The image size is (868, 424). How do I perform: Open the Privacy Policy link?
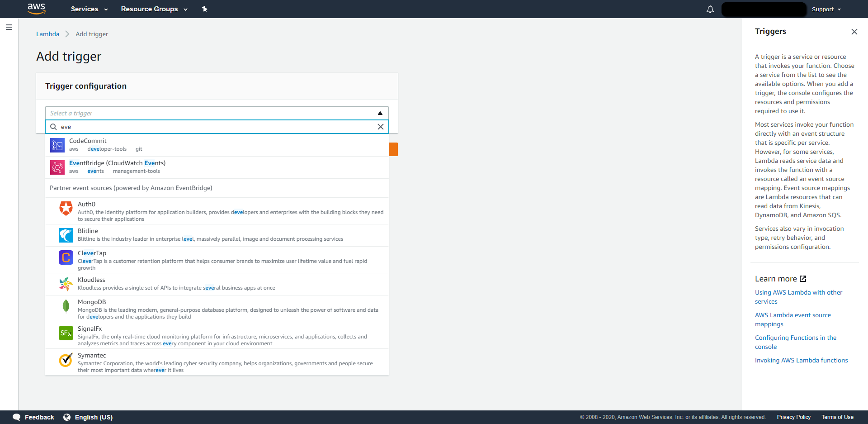(x=793, y=417)
